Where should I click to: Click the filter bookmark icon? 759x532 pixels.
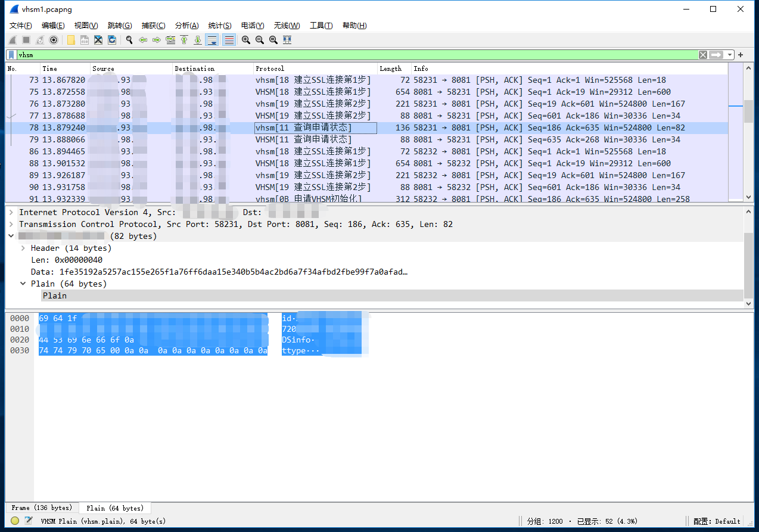click(x=11, y=54)
